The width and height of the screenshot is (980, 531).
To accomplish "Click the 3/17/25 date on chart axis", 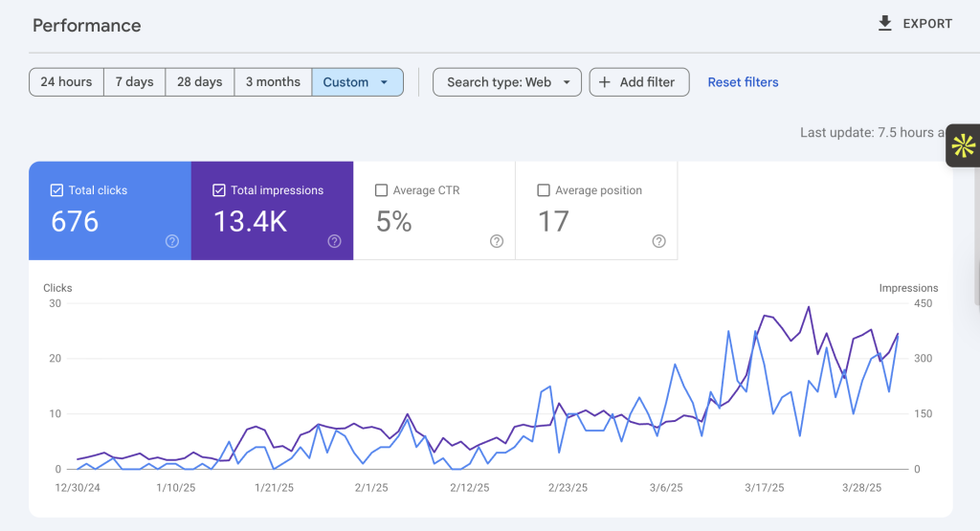I will click(764, 487).
